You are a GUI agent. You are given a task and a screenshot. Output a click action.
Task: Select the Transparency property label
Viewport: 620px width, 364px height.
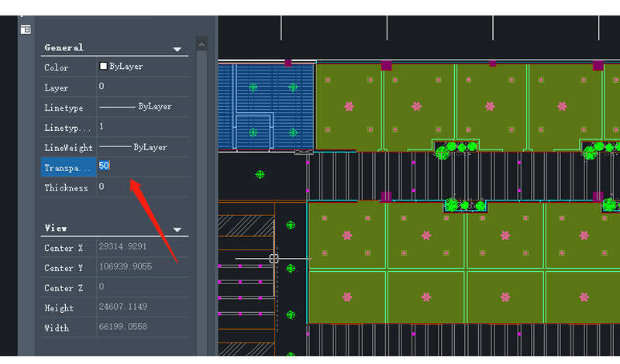pos(68,167)
